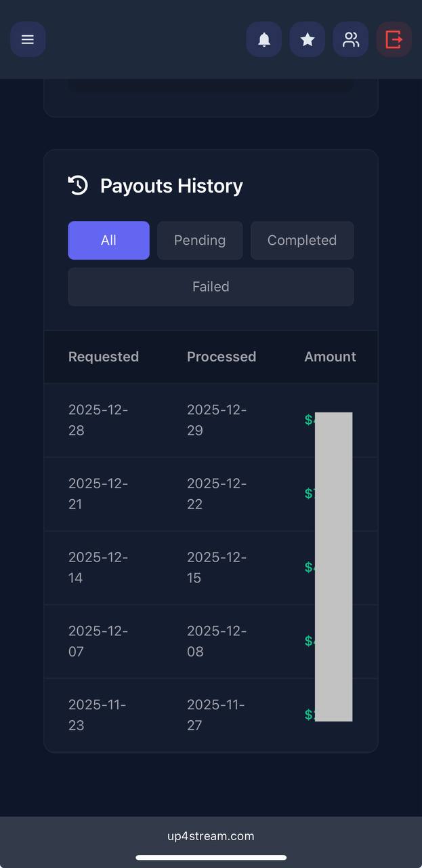Screen dimensions: 422x868
Task: Open notifications bell
Action: coord(264,39)
